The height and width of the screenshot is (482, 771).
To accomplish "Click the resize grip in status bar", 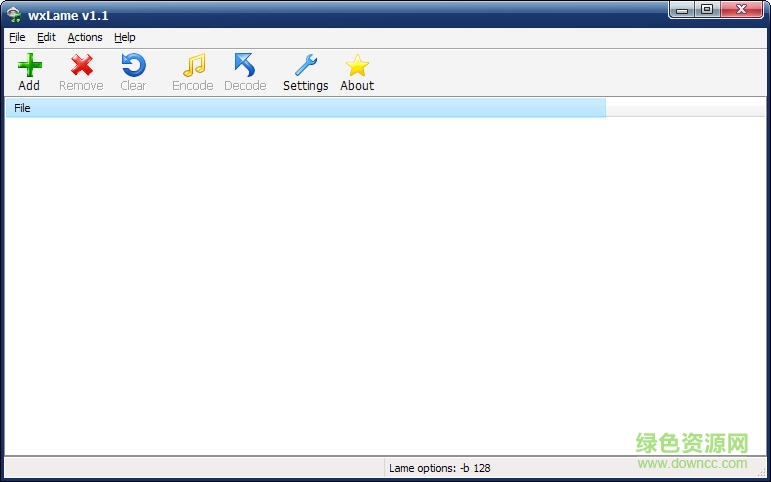I will click(x=761, y=472).
